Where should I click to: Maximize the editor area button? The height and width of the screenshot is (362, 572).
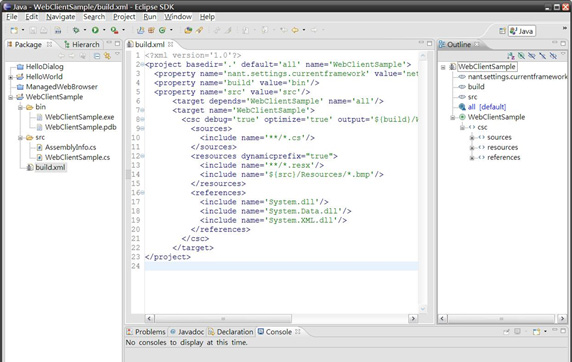coord(430,43)
